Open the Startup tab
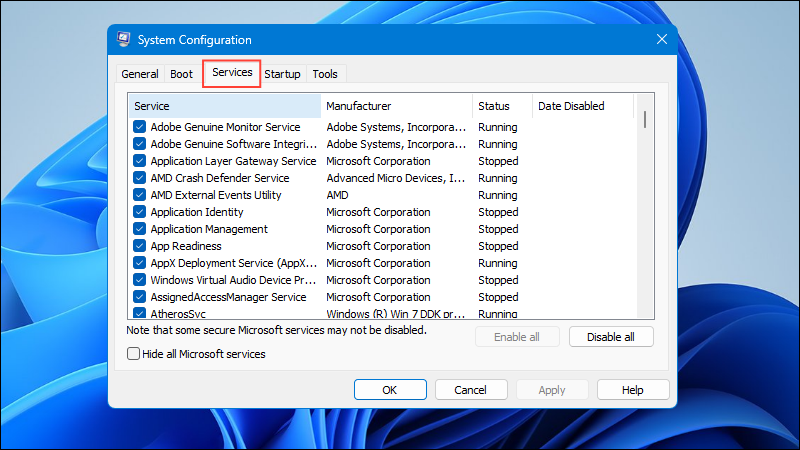The height and width of the screenshot is (450, 800). pos(283,74)
